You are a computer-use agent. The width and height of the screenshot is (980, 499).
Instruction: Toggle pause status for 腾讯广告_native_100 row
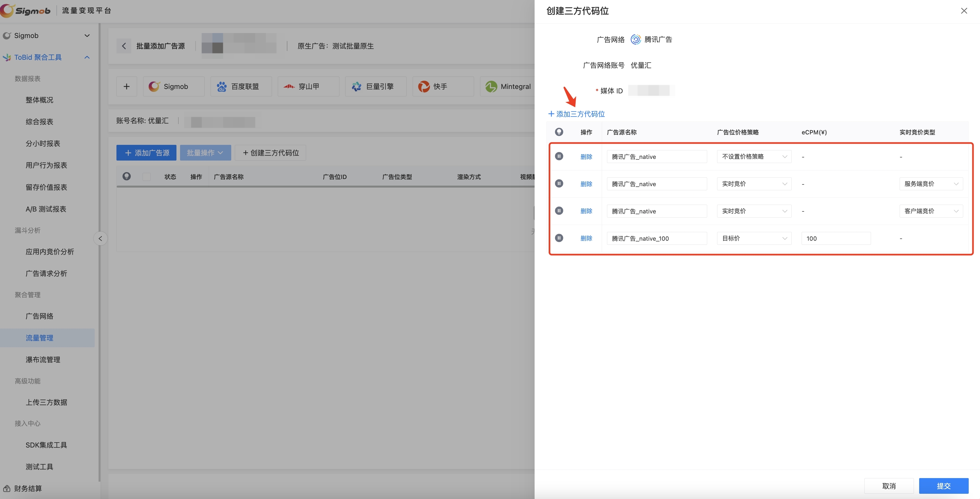coord(559,238)
